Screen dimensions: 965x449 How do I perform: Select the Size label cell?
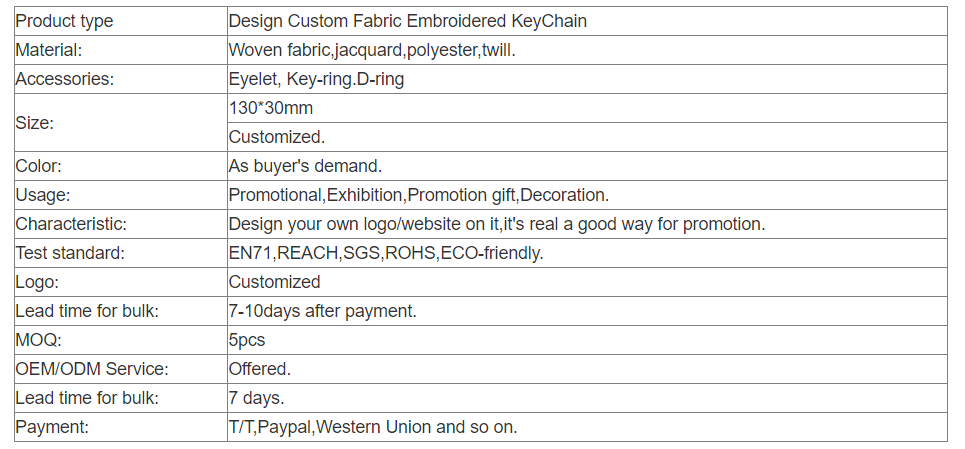click(x=121, y=122)
